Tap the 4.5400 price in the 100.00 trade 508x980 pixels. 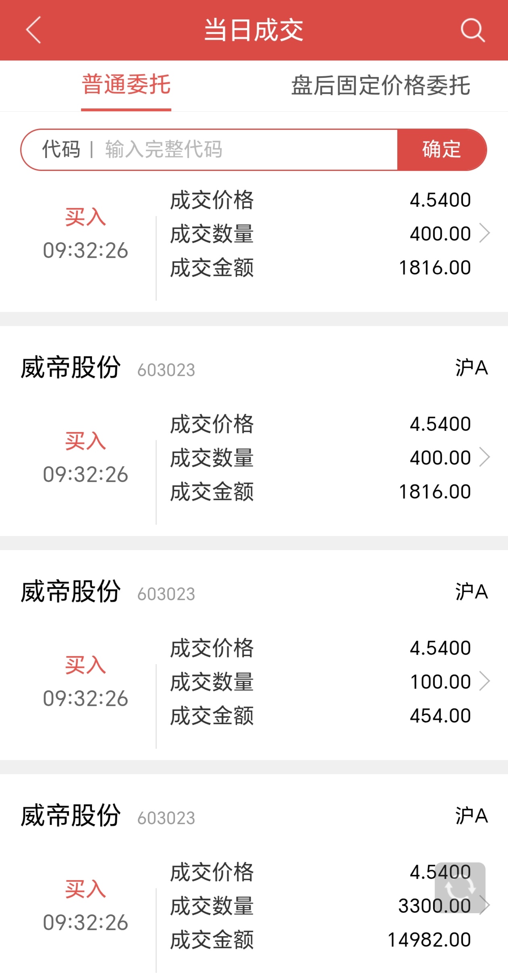click(440, 648)
